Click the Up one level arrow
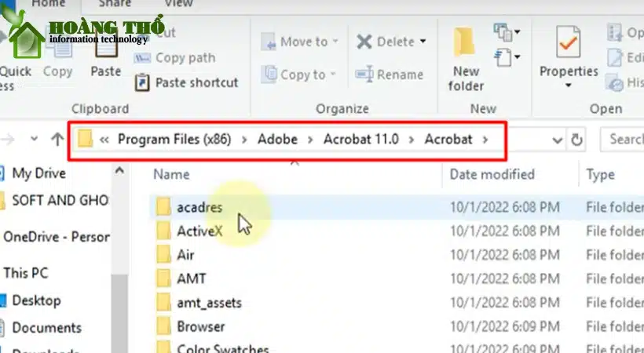The image size is (644, 353). tap(57, 140)
